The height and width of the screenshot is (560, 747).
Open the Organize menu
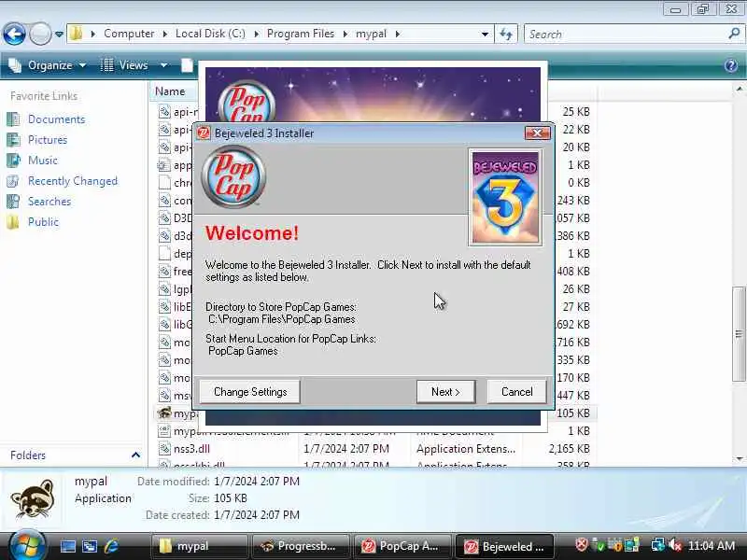point(48,65)
